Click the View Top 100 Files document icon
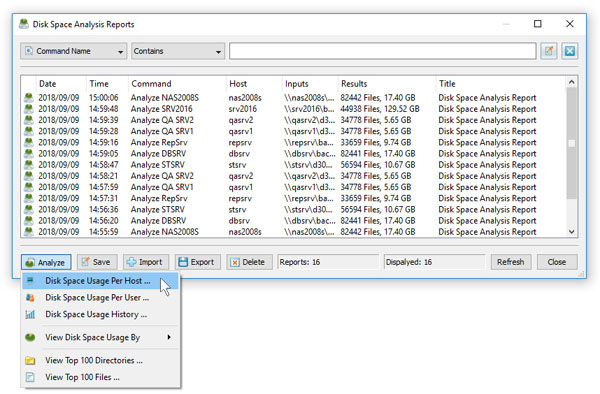The image size is (600, 394). point(30,377)
